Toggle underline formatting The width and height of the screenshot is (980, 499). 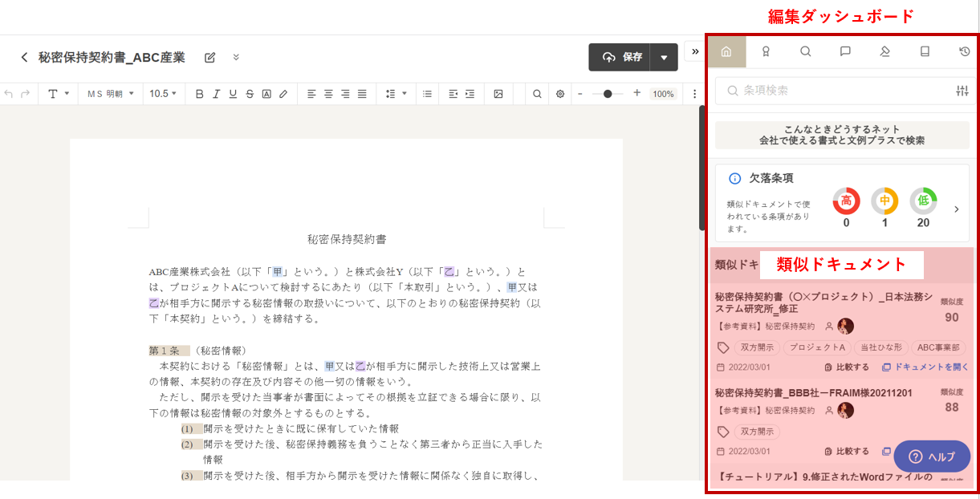click(233, 94)
